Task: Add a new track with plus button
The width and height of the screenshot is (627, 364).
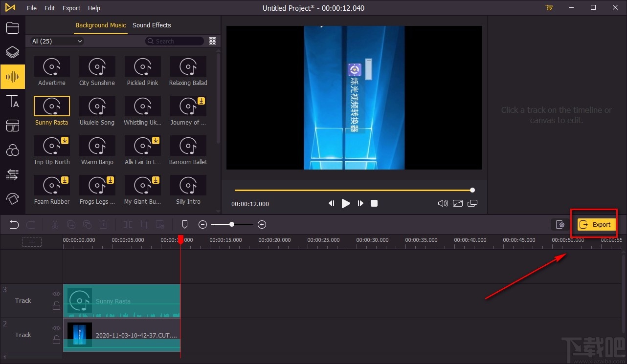Action: (x=32, y=242)
